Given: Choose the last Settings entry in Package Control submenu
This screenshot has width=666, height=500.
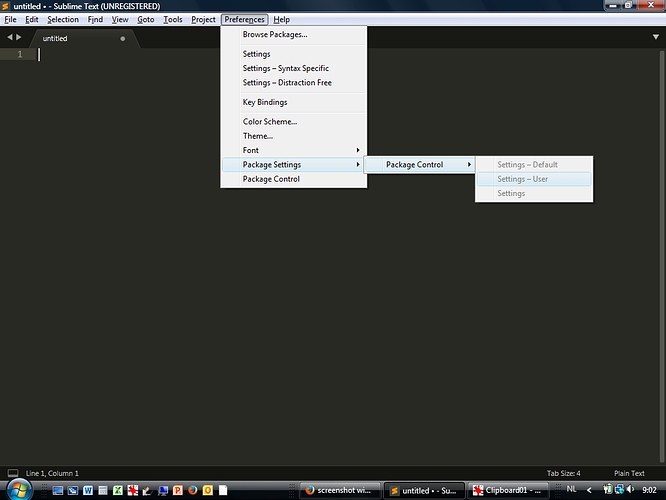Looking at the screenshot, I should (534, 194).
